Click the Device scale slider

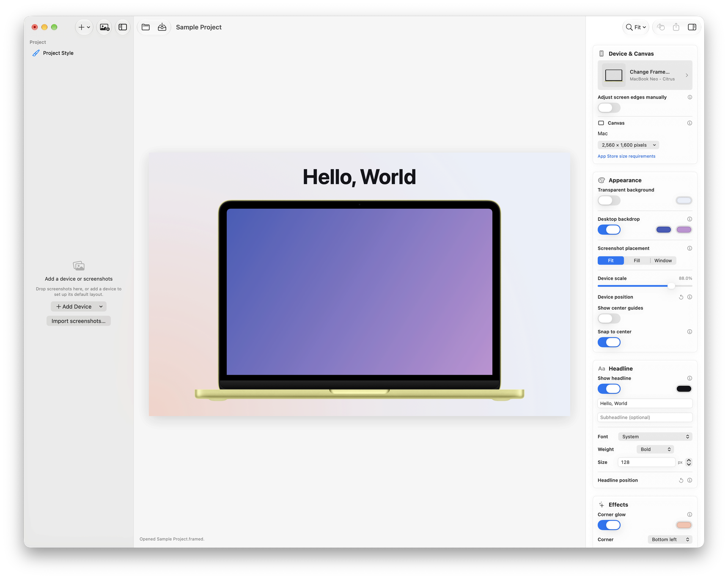645,286
